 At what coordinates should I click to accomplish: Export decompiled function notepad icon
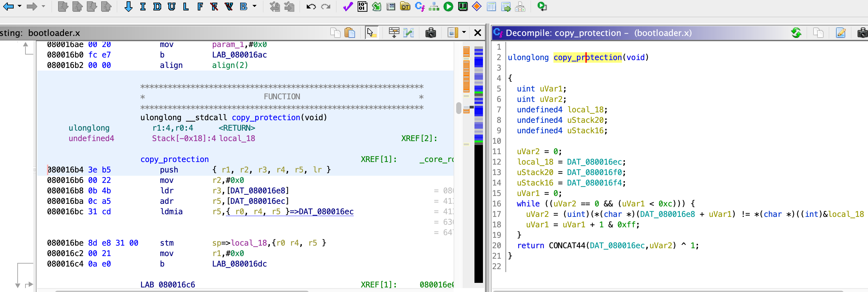pyautogui.click(x=841, y=33)
